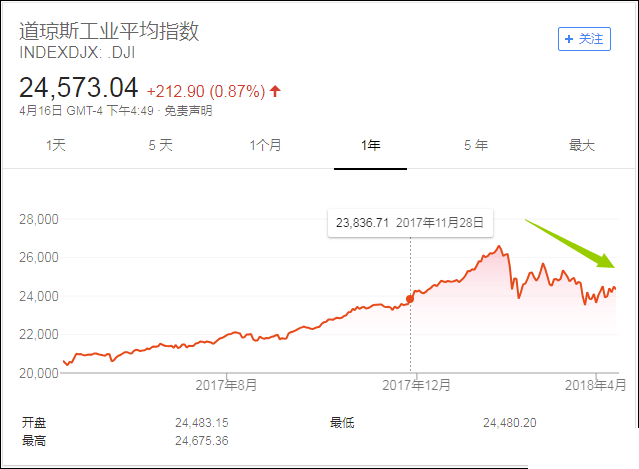Click the 24,573.04 index price

tap(78, 89)
